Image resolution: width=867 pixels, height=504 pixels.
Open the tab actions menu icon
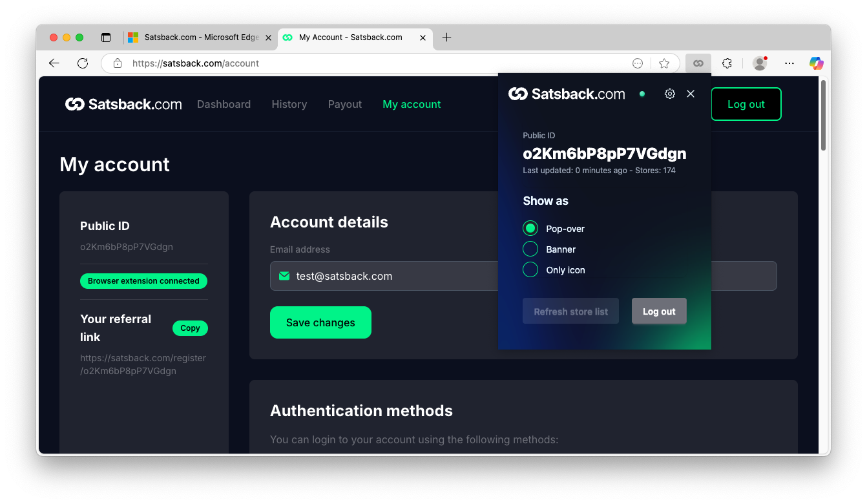106,37
